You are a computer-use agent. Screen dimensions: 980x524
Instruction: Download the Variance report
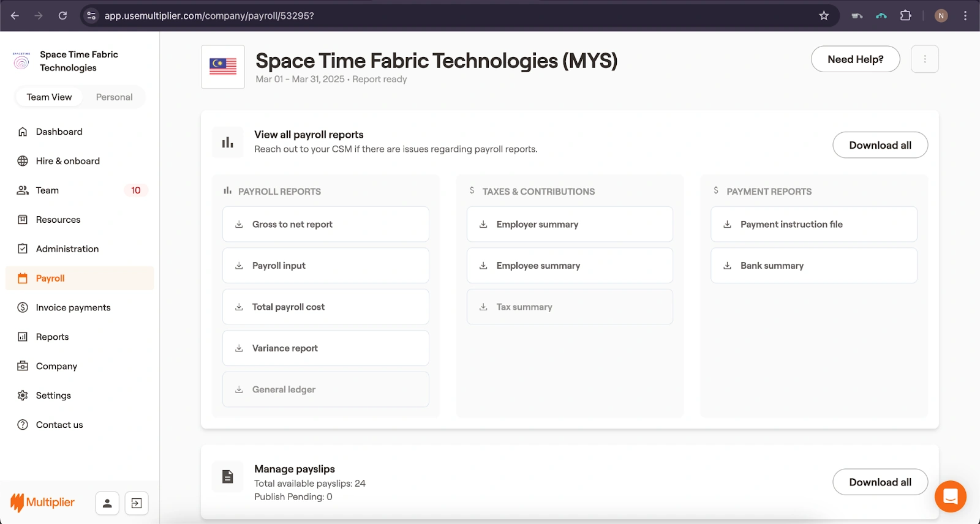(x=326, y=348)
